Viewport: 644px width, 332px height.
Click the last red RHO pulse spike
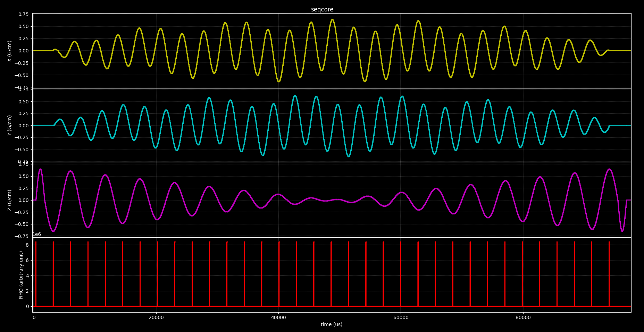[x=609, y=274]
